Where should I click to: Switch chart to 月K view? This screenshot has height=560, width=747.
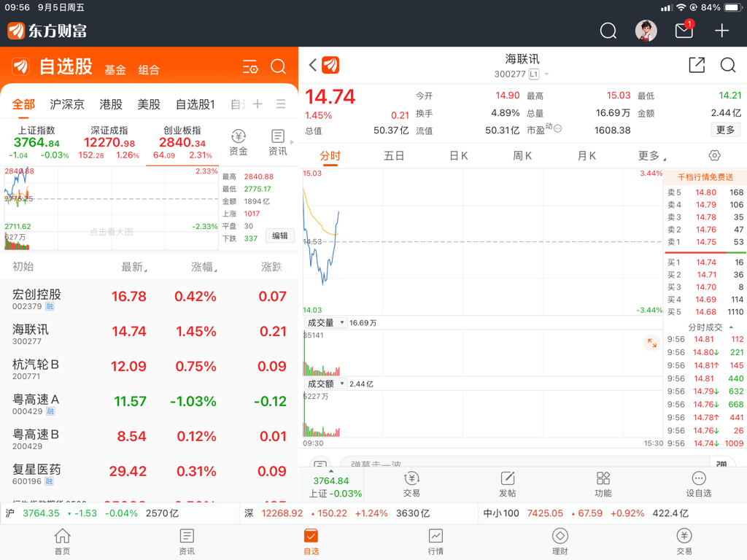[587, 156]
